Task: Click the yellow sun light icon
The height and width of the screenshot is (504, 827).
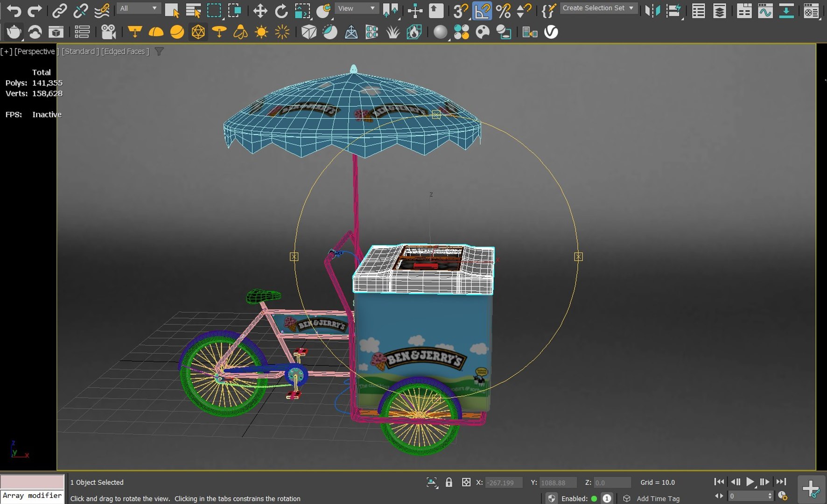Action: click(x=261, y=32)
